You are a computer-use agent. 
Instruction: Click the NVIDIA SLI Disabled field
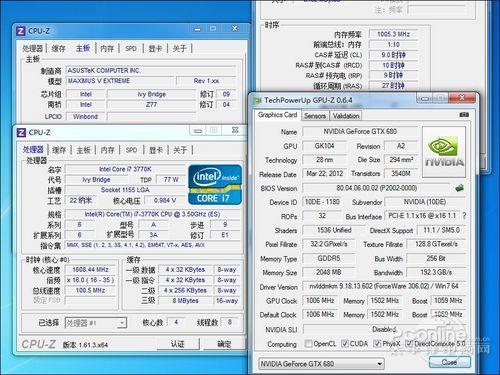(x=384, y=329)
